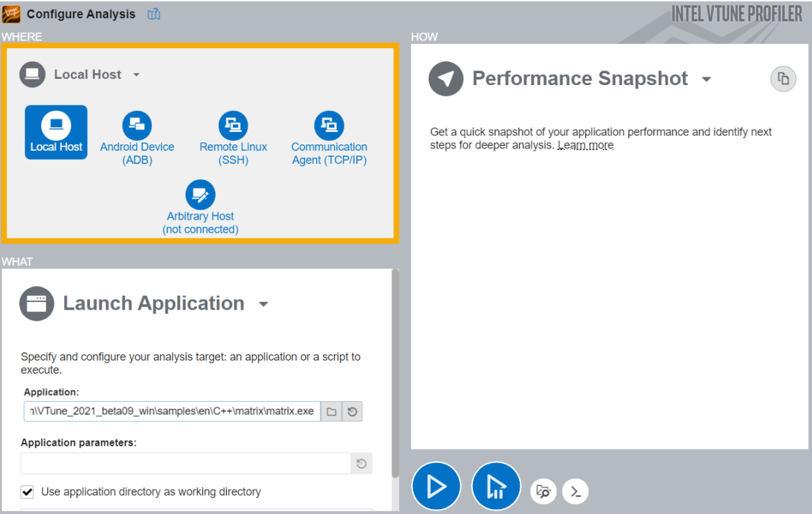The height and width of the screenshot is (514, 812).
Task: Open the Performance Snapshot analysis dropdown
Action: [x=707, y=80]
